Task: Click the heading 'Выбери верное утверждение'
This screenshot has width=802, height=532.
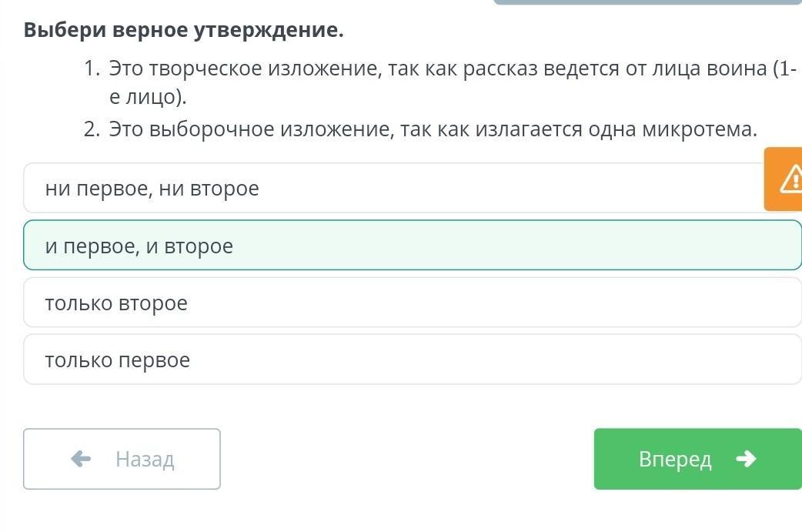Action: click(x=183, y=30)
